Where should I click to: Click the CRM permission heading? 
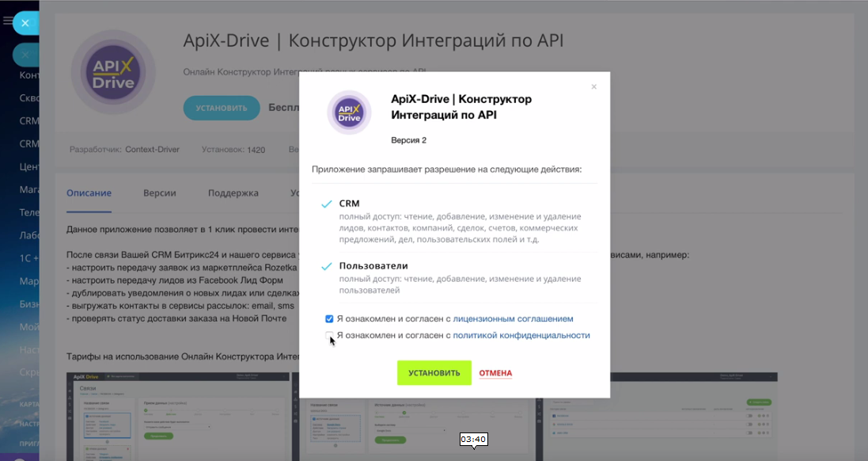(x=349, y=204)
